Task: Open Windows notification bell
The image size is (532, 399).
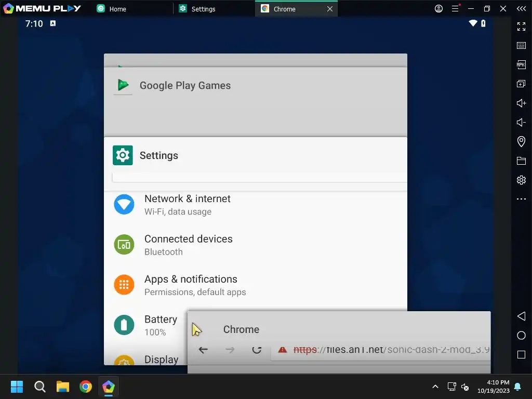Action: pyautogui.click(x=518, y=387)
